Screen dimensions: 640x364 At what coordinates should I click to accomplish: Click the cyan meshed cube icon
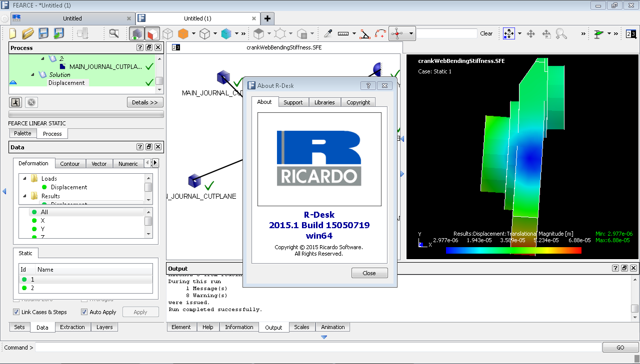point(226,33)
